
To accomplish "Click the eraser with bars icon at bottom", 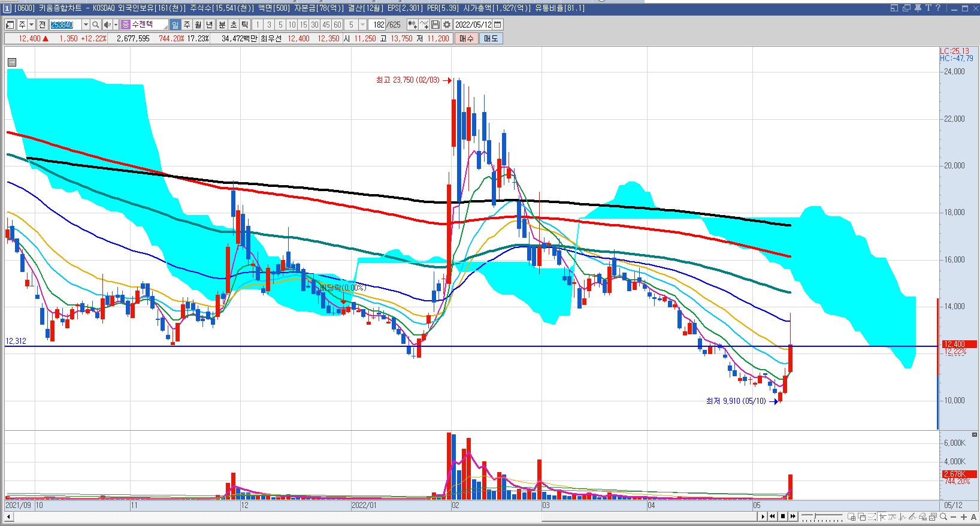I will coord(922,516).
